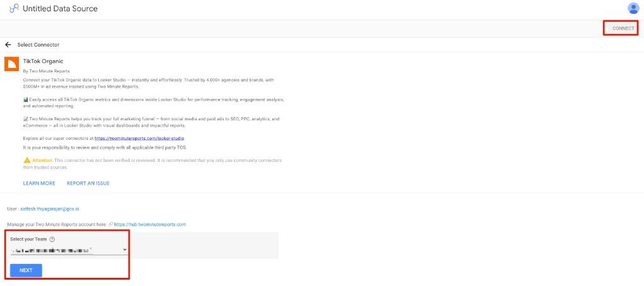Screen dimensions: 644x286
Task: Click the Manage your Two Minute Reports account text
Action: 57,224
